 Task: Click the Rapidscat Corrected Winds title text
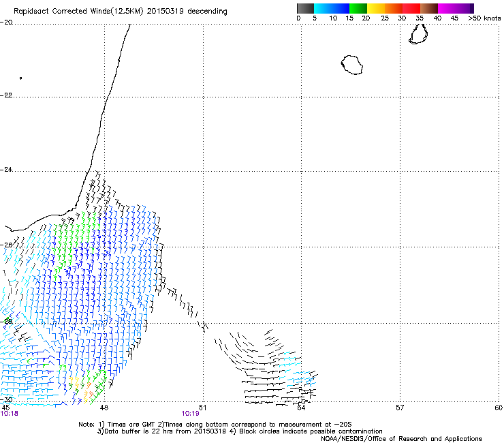click(121, 12)
